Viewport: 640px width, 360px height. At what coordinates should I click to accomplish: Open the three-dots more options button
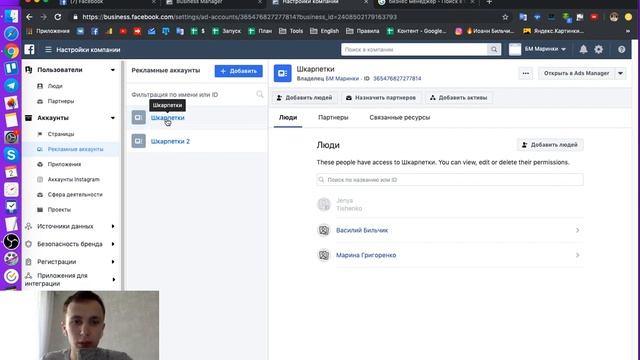coord(526,73)
